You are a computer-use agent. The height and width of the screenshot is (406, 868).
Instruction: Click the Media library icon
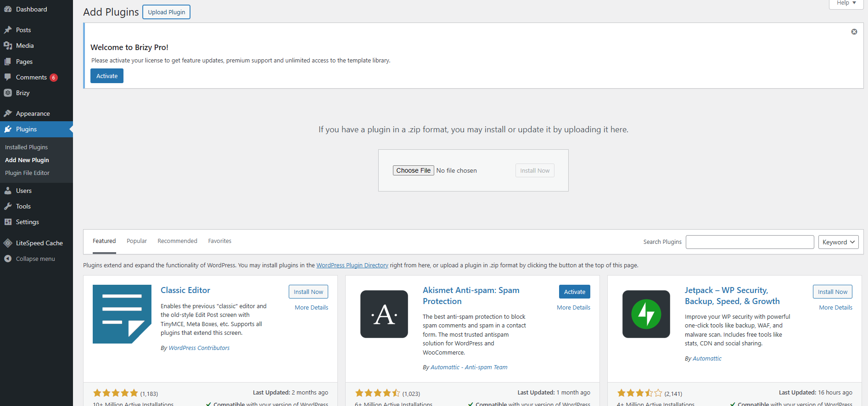[x=8, y=45]
